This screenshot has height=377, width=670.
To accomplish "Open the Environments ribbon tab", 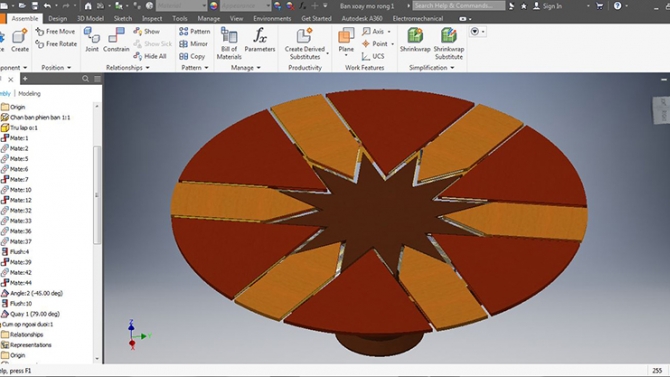I will click(x=272, y=18).
